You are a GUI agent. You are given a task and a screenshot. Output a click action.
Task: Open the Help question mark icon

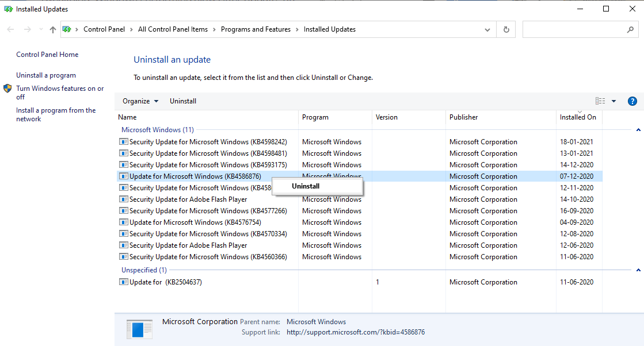click(x=632, y=101)
